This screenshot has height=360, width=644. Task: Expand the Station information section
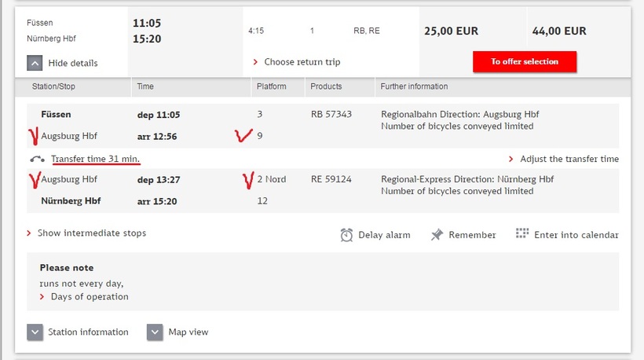[x=35, y=332]
